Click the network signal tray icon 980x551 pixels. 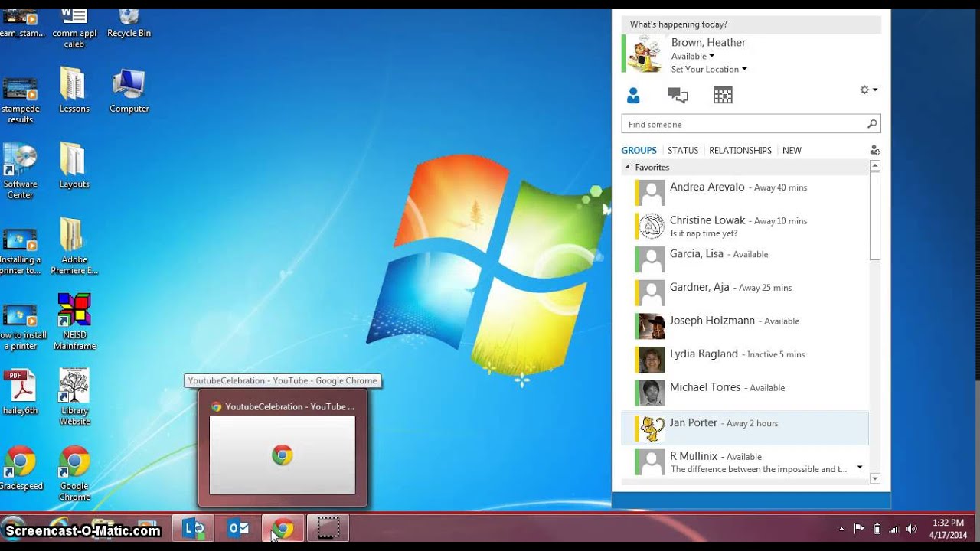(894, 529)
